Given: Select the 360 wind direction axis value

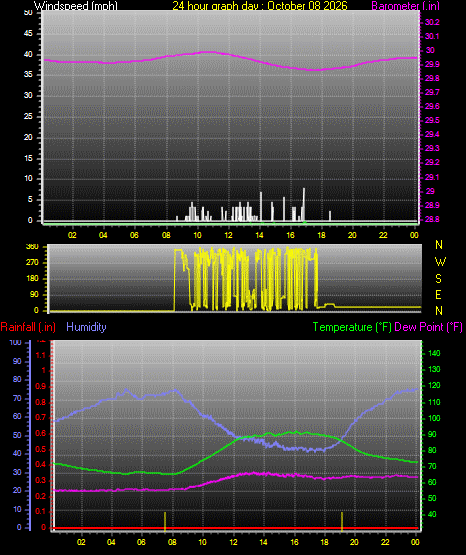Looking at the screenshot, I should point(32,247).
